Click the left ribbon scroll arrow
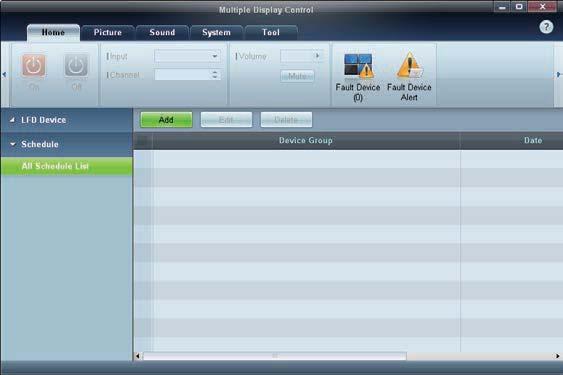563x375 pixels. (4, 74)
